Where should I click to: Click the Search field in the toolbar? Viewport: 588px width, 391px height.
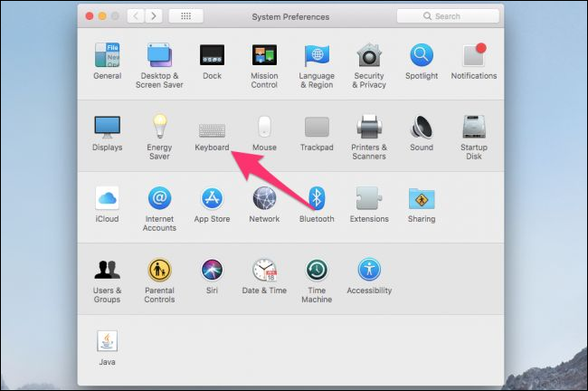pos(449,16)
